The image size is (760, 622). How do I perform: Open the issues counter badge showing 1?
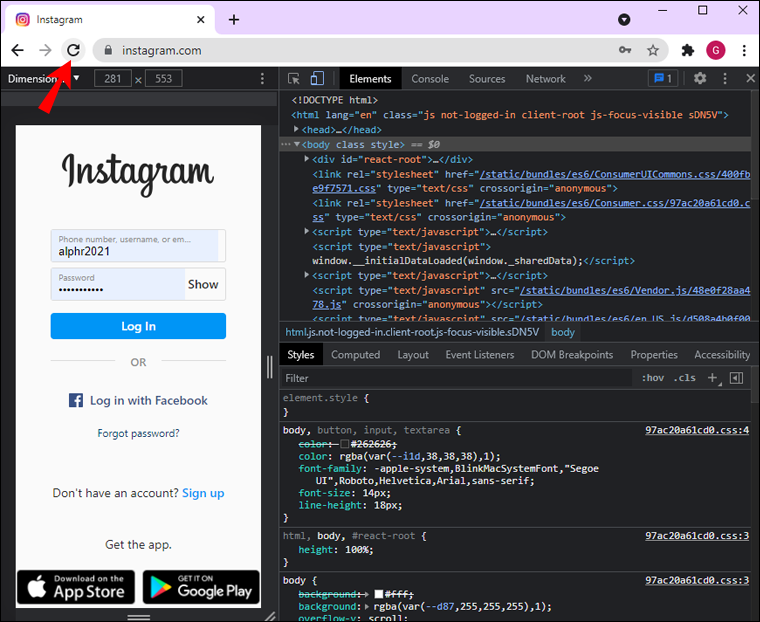(663, 78)
